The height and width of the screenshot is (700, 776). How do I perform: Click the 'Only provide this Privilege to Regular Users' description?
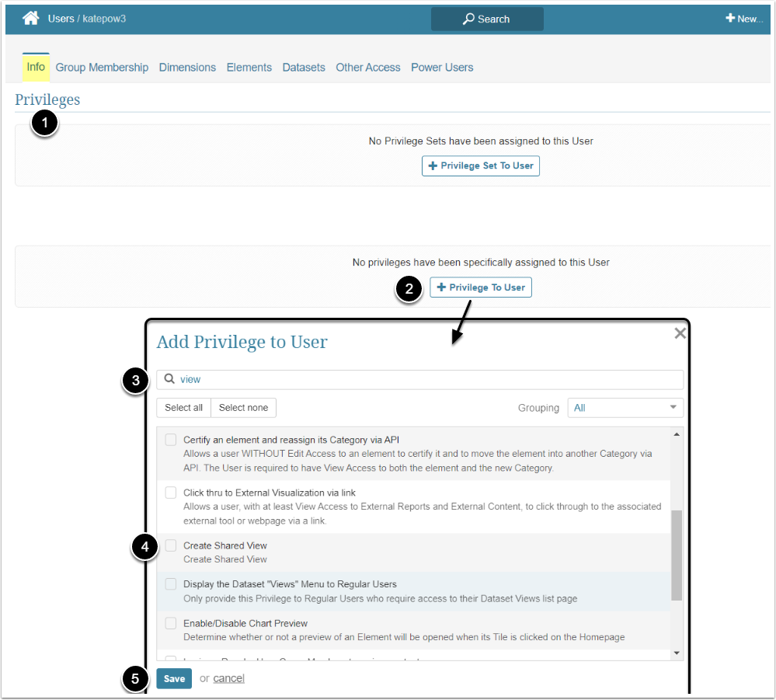click(x=380, y=598)
